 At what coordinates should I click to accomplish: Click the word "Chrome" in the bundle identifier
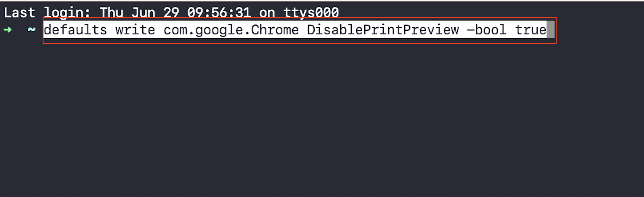coord(275,30)
